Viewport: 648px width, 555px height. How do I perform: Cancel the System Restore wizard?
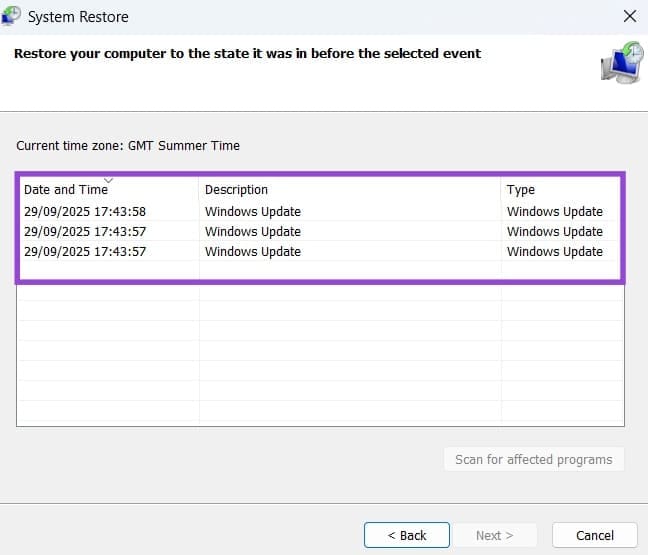[x=595, y=535]
